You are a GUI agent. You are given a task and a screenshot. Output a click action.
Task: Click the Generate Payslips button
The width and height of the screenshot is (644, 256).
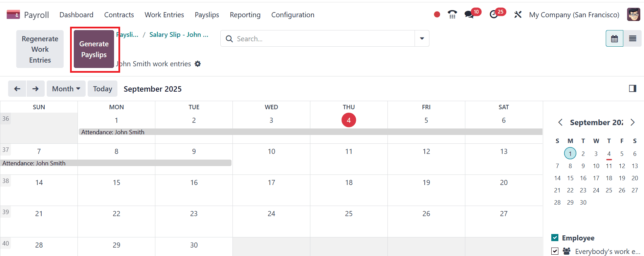94,49
